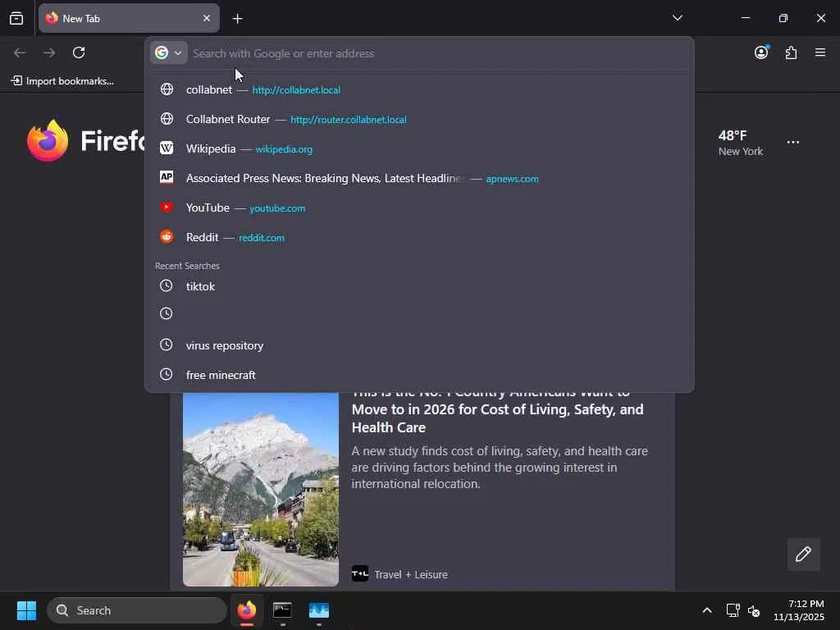Reload the current page
The image size is (840, 630).
tap(79, 52)
